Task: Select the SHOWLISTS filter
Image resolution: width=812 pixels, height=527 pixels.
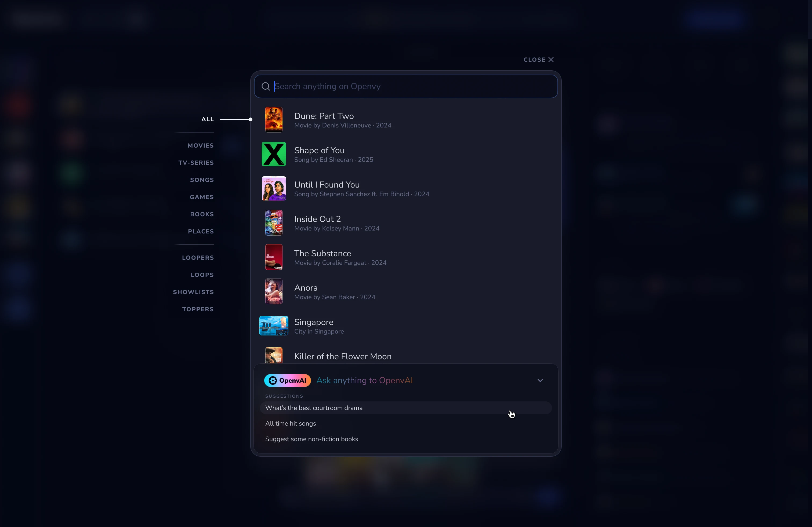Action: point(193,292)
